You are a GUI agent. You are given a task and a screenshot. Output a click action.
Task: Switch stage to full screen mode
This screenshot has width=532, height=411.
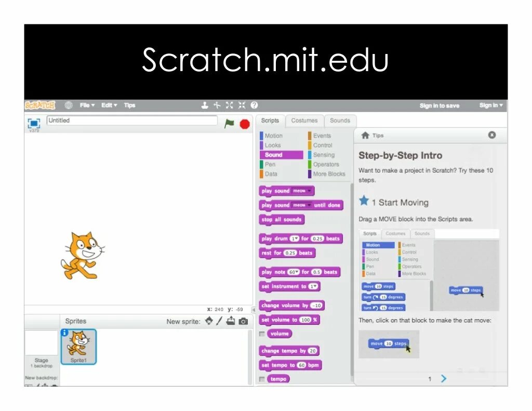coord(34,123)
